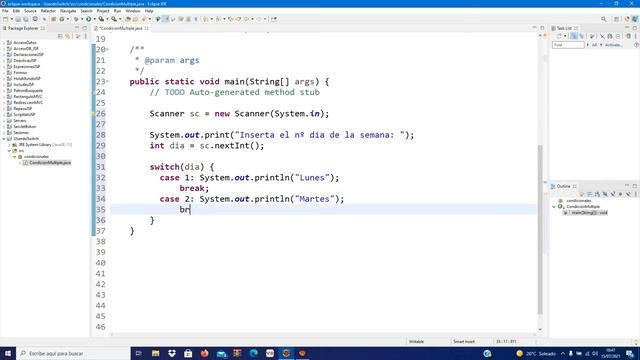Select the CondicionMultiple.java editor tab
This screenshot has height=360, width=640.
coord(121,28)
